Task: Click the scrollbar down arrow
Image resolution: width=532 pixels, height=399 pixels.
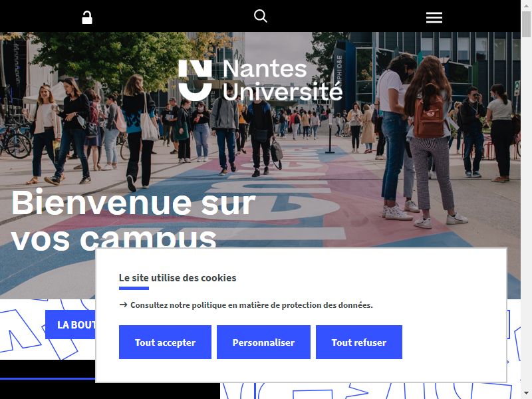Action: 526,394
